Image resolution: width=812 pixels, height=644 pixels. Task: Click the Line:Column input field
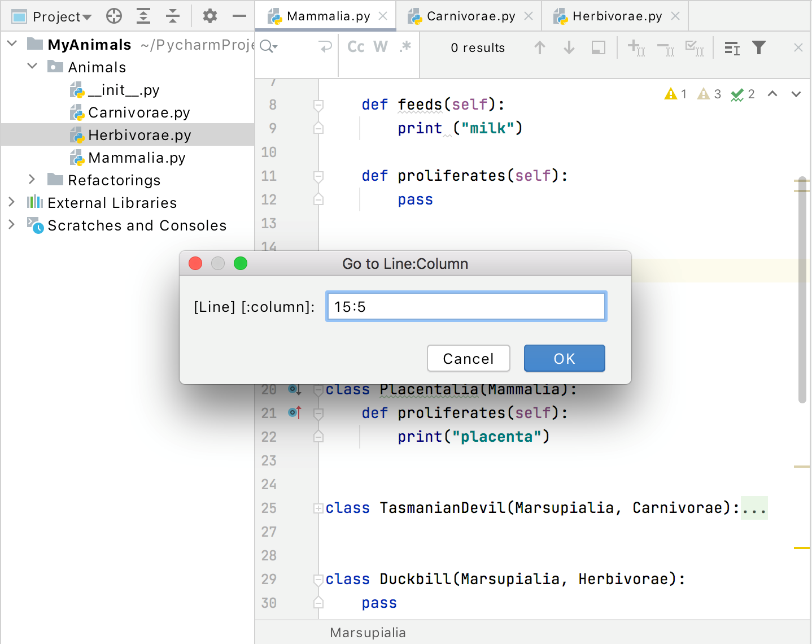point(466,307)
